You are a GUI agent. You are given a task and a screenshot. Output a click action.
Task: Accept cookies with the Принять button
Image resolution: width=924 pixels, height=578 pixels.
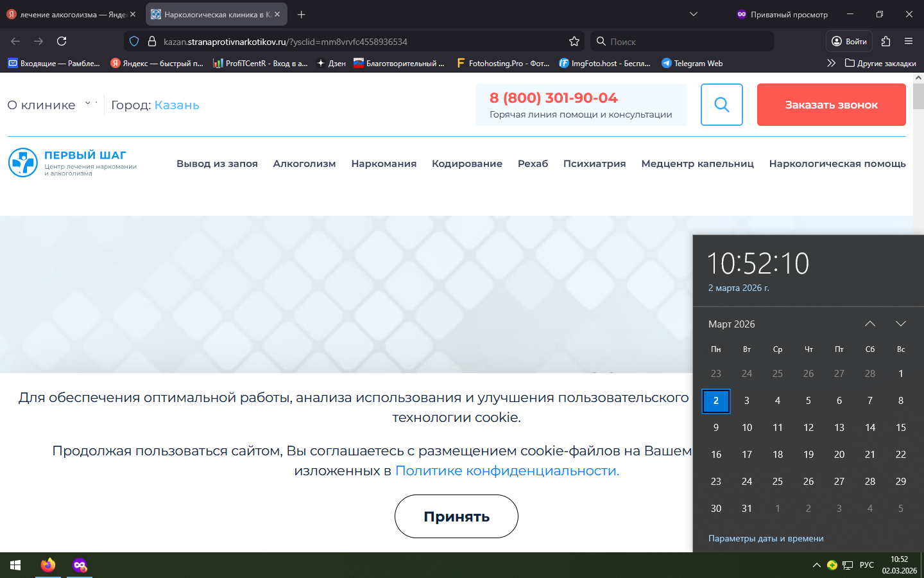point(456,516)
